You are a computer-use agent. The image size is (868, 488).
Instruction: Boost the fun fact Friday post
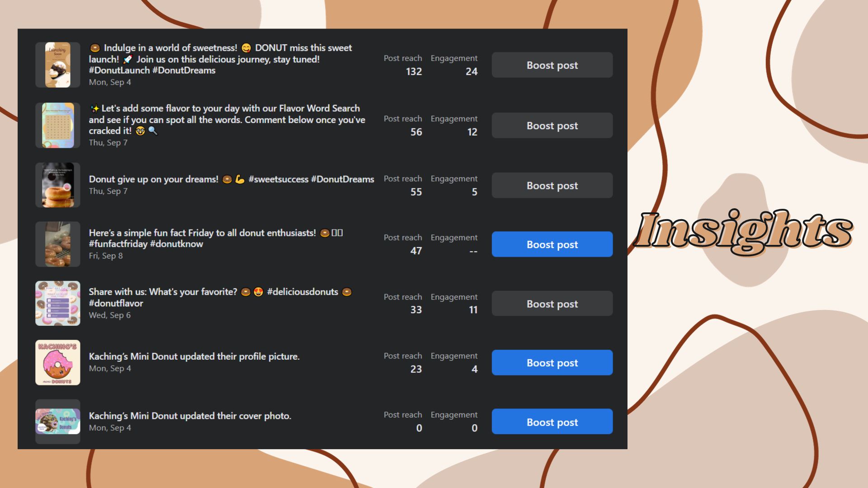pos(552,244)
